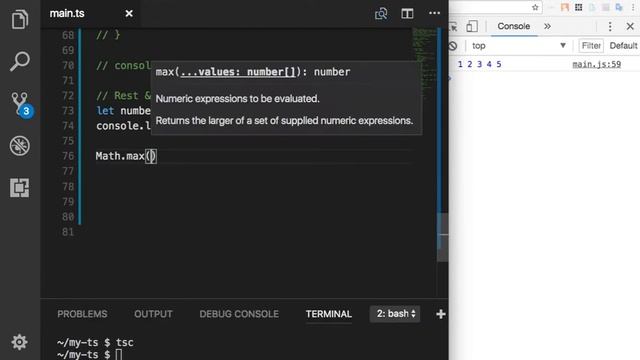Open Manage settings gear icon
The width and height of the screenshot is (640, 360).
19,342
